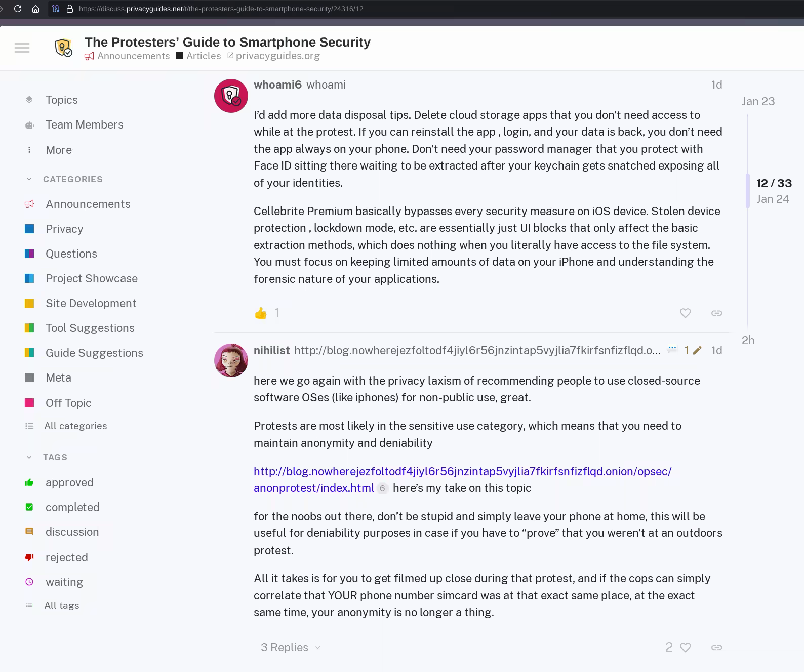Open edit history pencil on nihilist's post
804x672 pixels.
(697, 350)
